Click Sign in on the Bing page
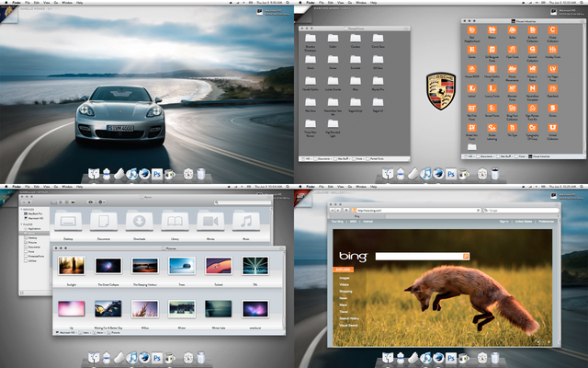Screen dimensions: 588x368 tap(504, 222)
